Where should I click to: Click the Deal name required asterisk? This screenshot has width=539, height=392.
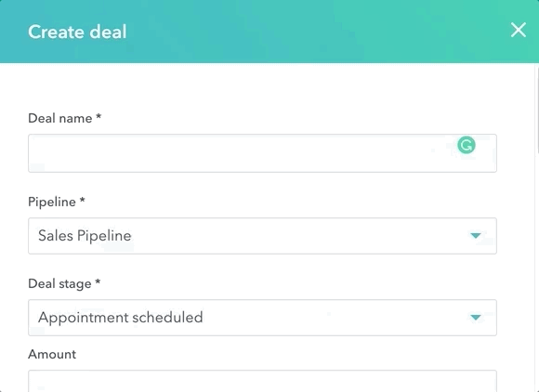pyautogui.click(x=99, y=116)
